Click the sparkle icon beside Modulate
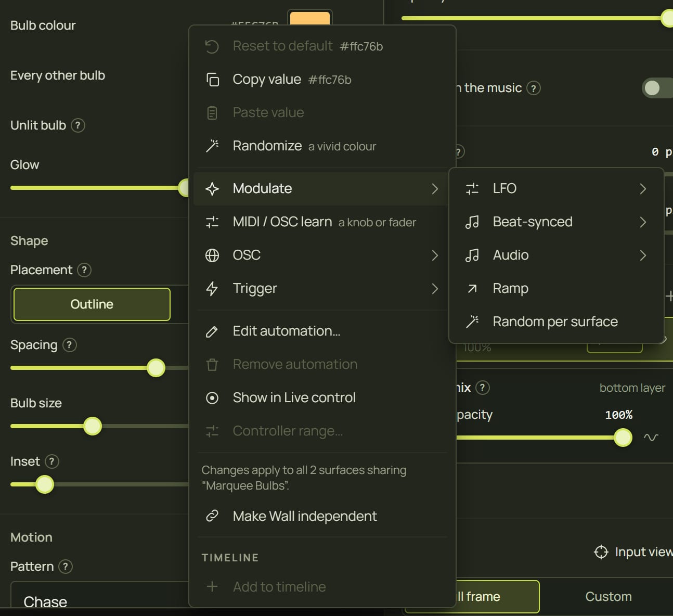The height and width of the screenshot is (616, 673). (x=212, y=189)
